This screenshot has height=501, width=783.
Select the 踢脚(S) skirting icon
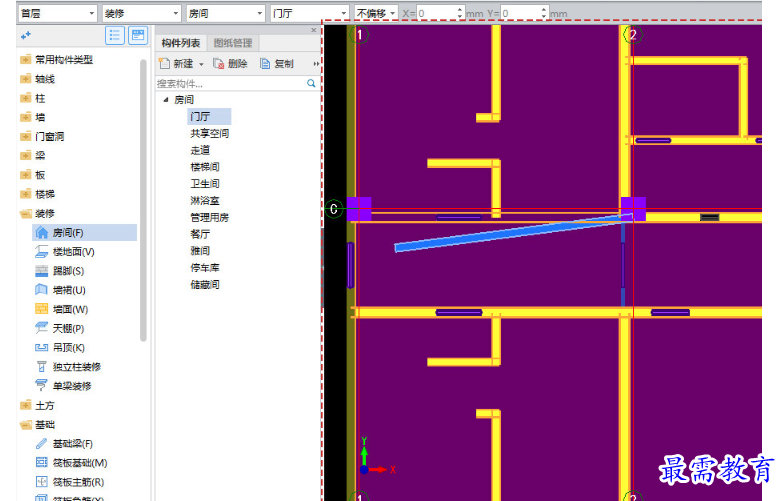tap(42, 271)
